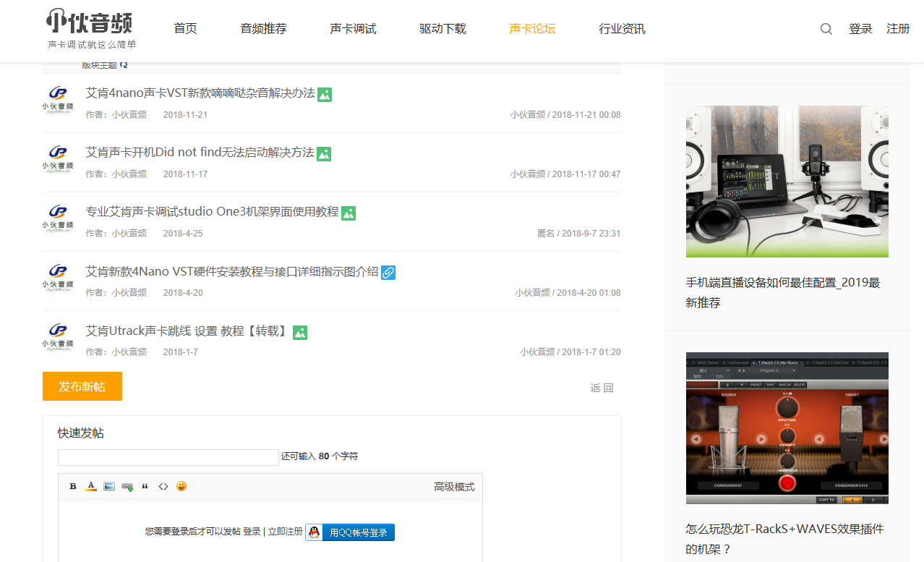
Task: Open post 艾肯新款4Nano VST硬件安装教程与接口详细指示图介绍
Action: tap(232, 271)
